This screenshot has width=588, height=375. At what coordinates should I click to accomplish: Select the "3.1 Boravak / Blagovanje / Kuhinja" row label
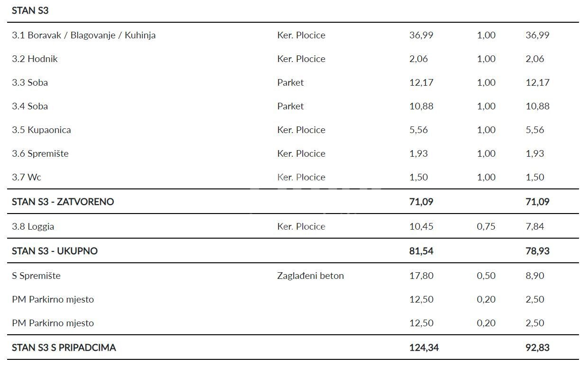coord(84,35)
